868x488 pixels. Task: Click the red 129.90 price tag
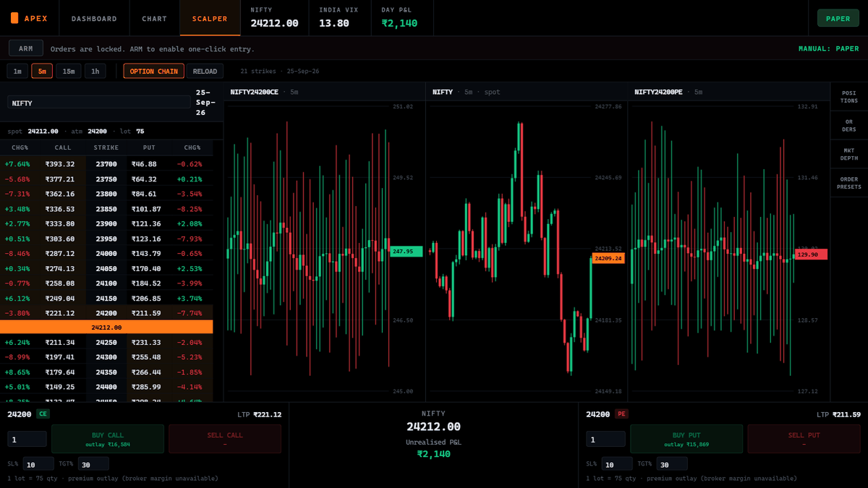pos(811,254)
